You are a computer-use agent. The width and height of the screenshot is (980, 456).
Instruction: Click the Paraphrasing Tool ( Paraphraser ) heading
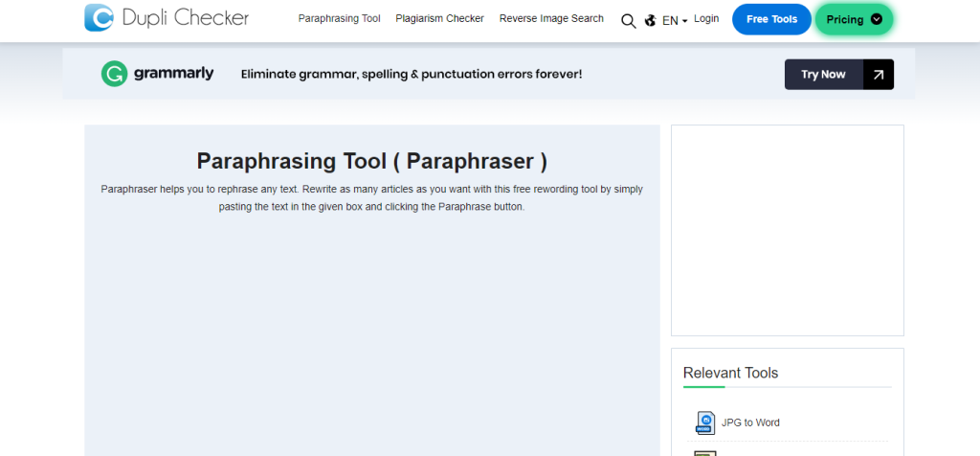[x=372, y=161]
